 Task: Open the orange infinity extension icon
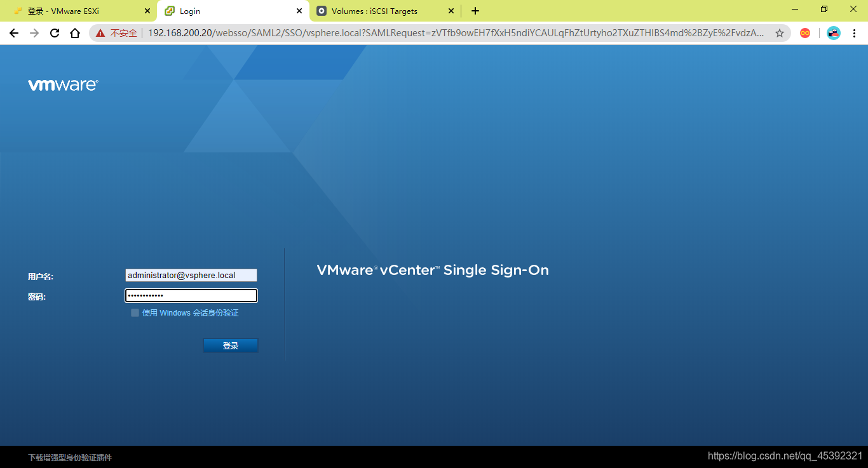tap(805, 33)
